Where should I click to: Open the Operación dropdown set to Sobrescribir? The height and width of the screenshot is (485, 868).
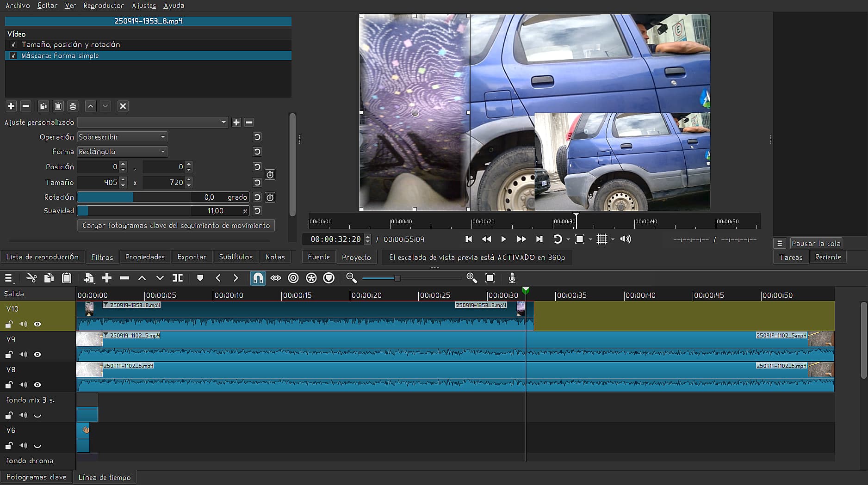pos(122,137)
